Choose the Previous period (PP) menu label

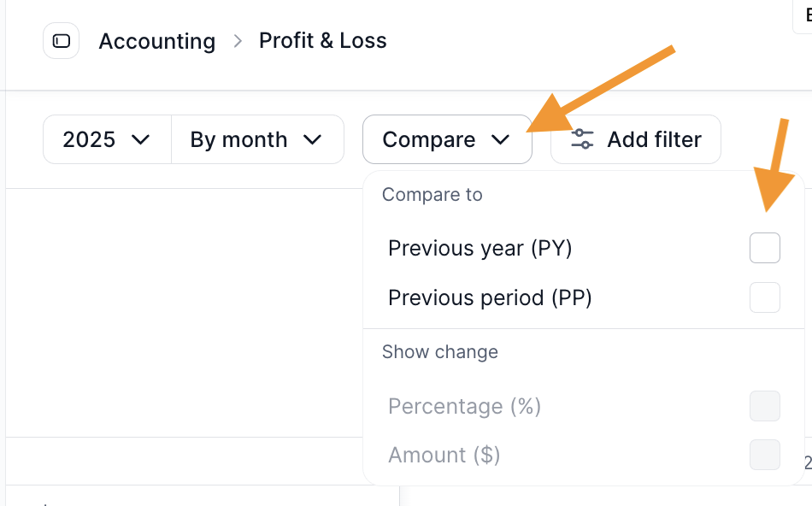pyautogui.click(x=490, y=297)
